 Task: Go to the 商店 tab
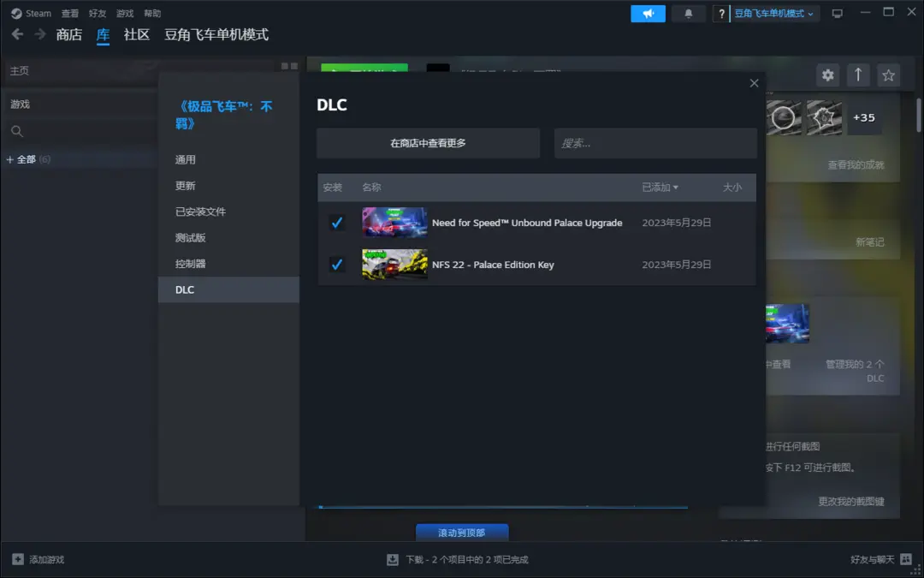pos(69,34)
